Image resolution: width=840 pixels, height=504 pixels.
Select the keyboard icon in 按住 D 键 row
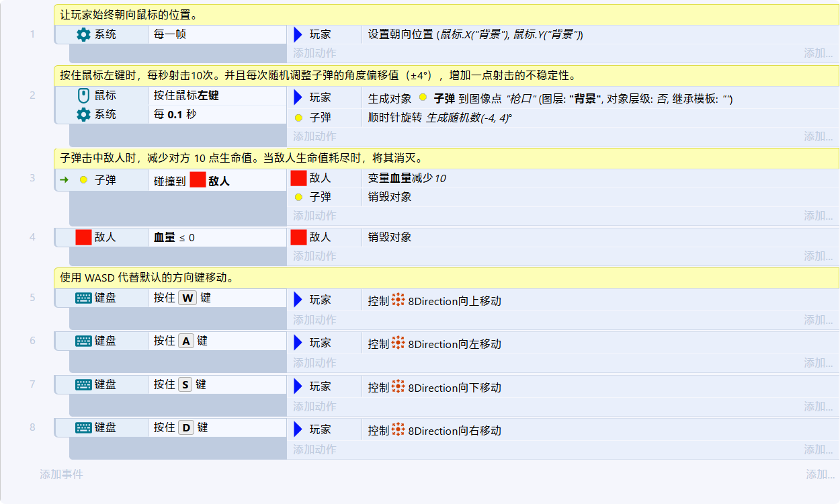pos(83,427)
